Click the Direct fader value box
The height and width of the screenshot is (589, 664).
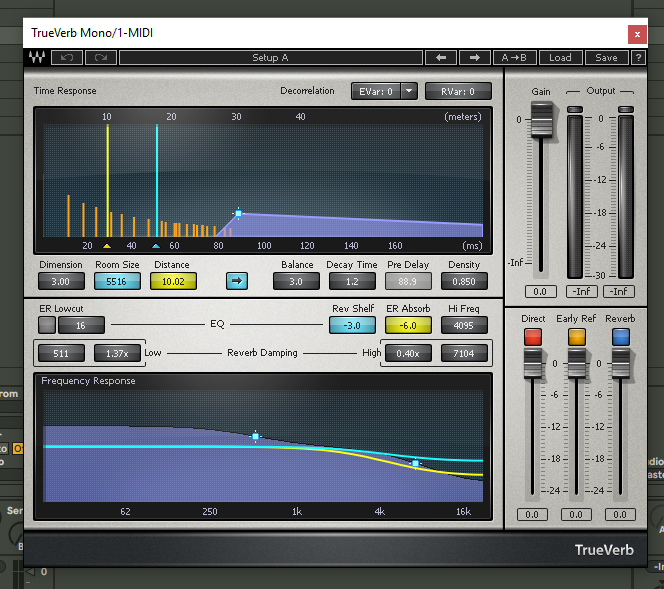[532, 514]
